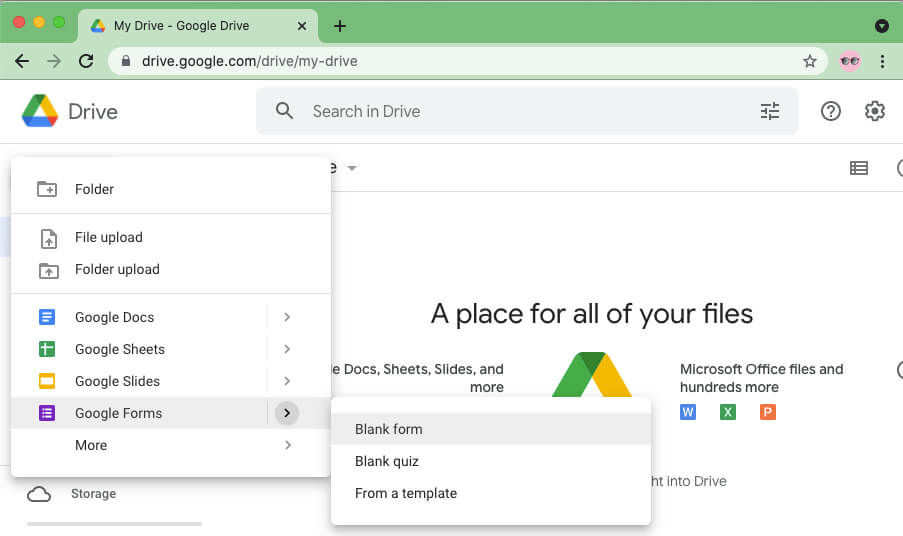
Task: Click the Google Drive logo
Action: [x=40, y=111]
